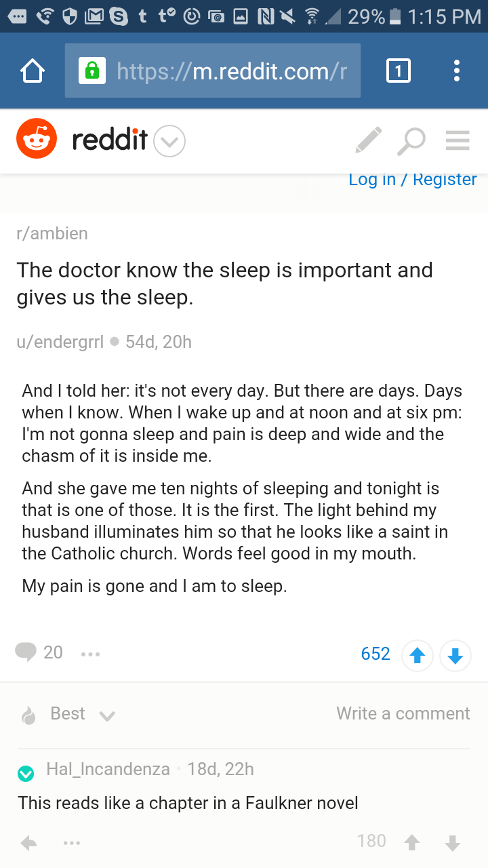This screenshot has width=488, height=868.
Task: Open the browser tab switcher
Action: pos(398,71)
